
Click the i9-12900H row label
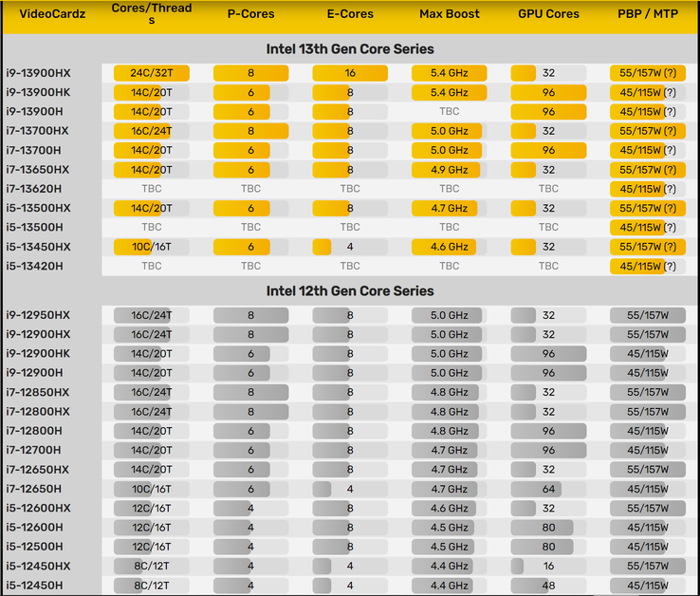pos(34,373)
